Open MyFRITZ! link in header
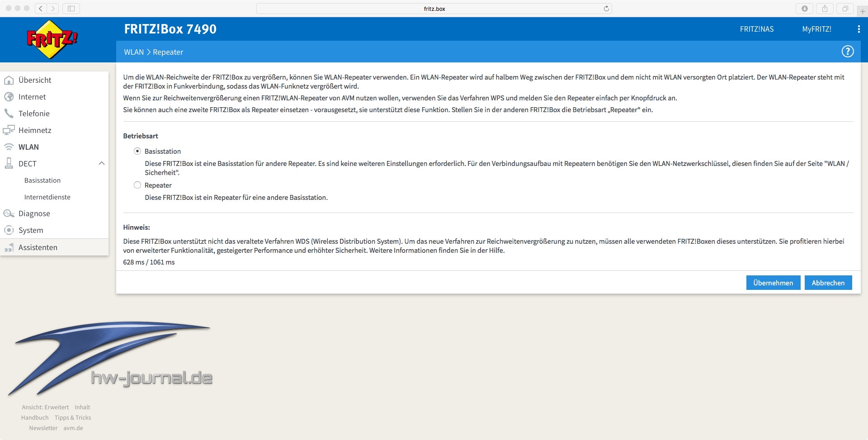868x440 pixels. coord(816,29)
